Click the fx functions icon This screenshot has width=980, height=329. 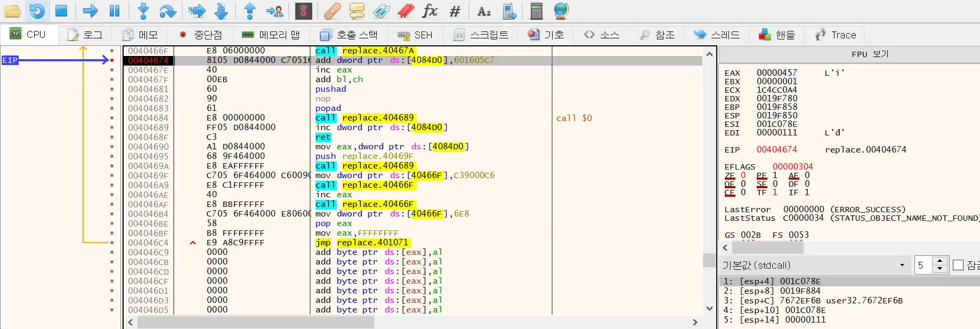[430, 11]
